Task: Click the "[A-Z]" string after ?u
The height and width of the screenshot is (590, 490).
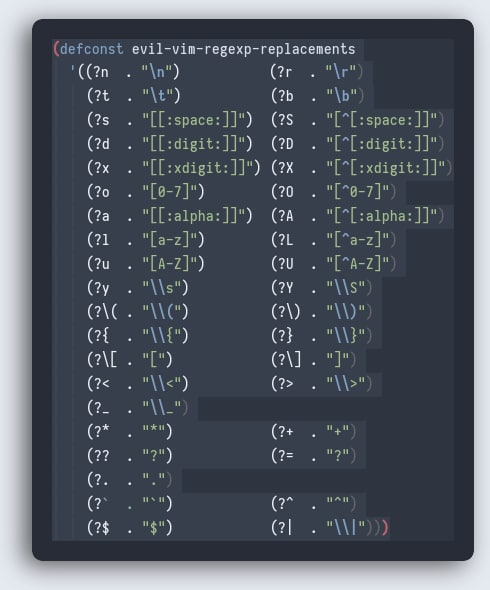Action: point(169,264)
